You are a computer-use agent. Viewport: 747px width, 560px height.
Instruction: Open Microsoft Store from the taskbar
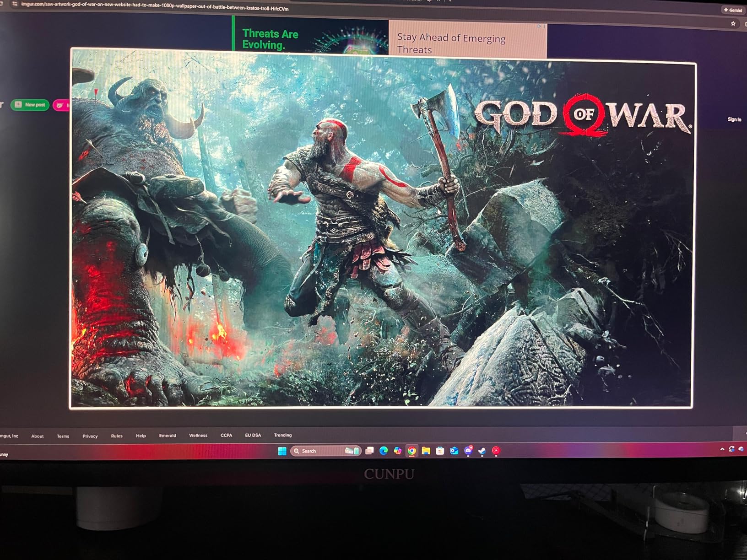pos(440,451)
